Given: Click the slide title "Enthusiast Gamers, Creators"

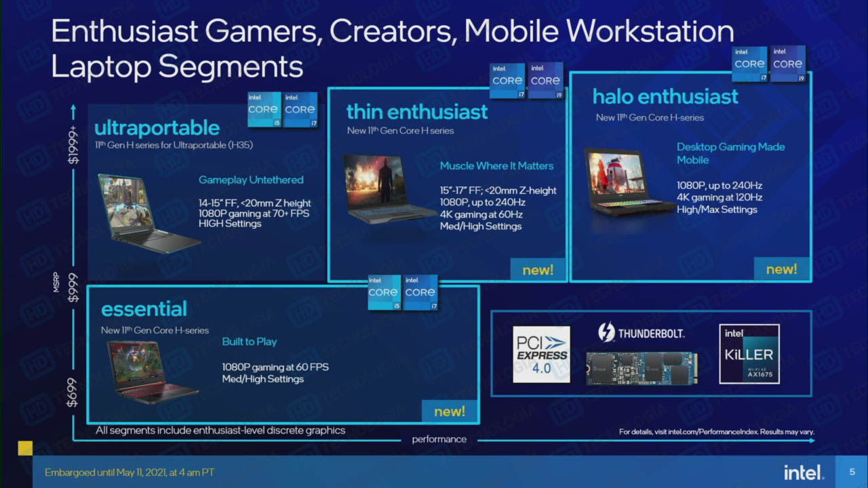Looking at the screenshot, I should (392, 49).
